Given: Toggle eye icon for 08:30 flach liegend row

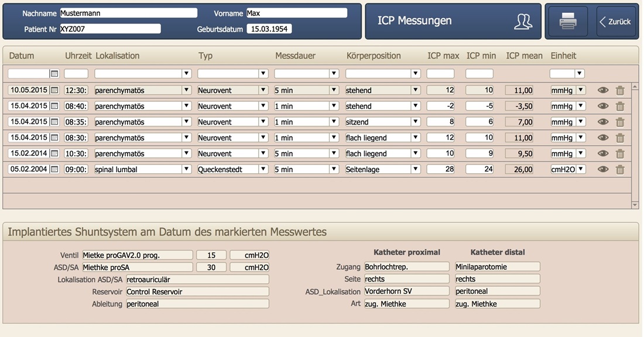Looking at the screenshot, I should [x=603, y=137].
